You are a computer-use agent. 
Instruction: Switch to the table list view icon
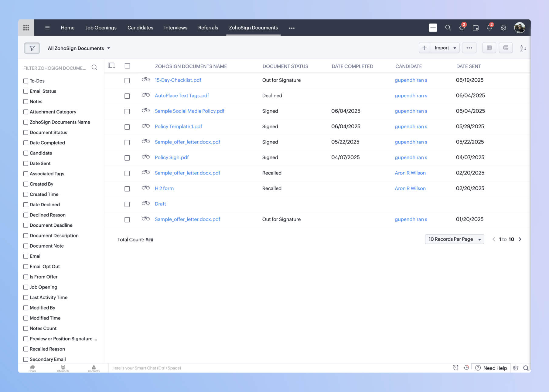click(x=489, y=48)
